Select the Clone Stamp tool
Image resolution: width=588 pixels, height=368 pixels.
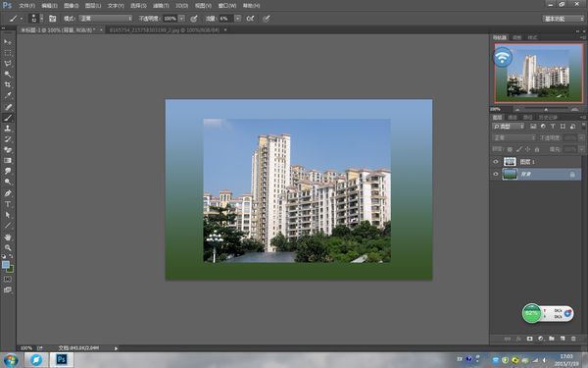[8, 129]
